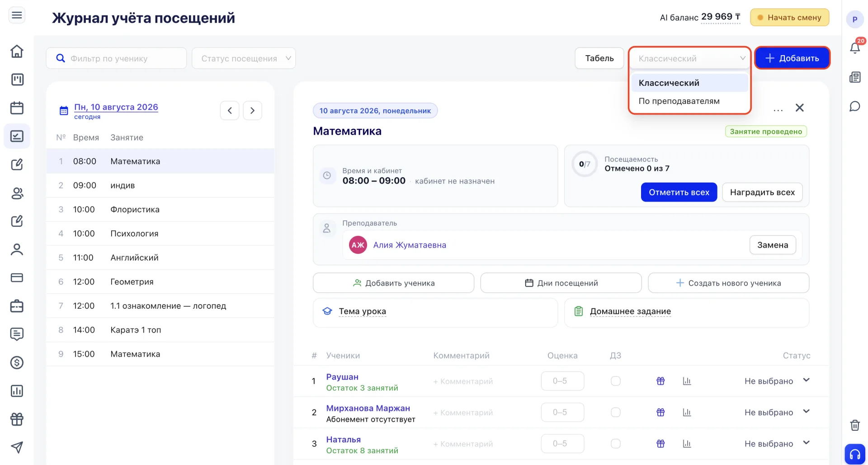Open student link Раушан
Screen dimensions: 868x465
click(342, 377)
